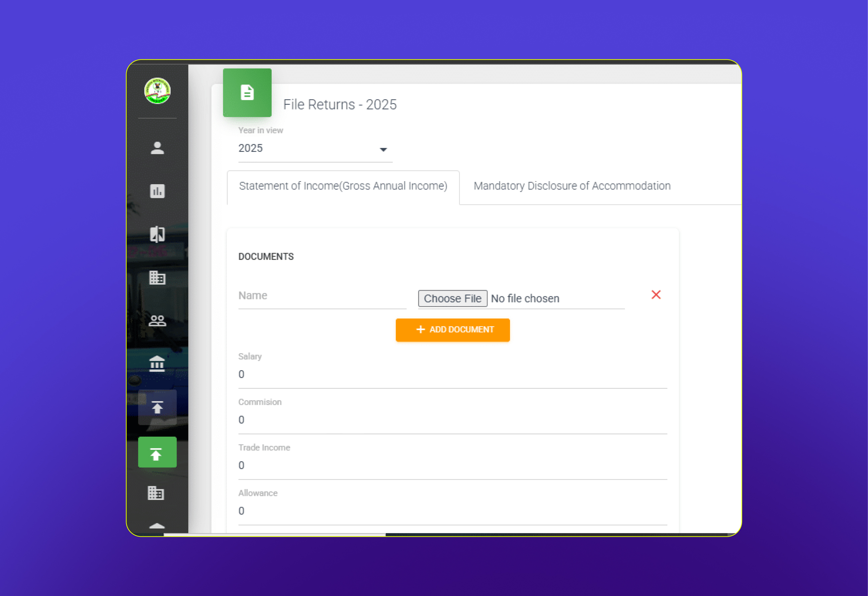The width and height of the screenshot is (868, 596).
Task: Open the bar chart dashboard icon
Action: [157, 191]
